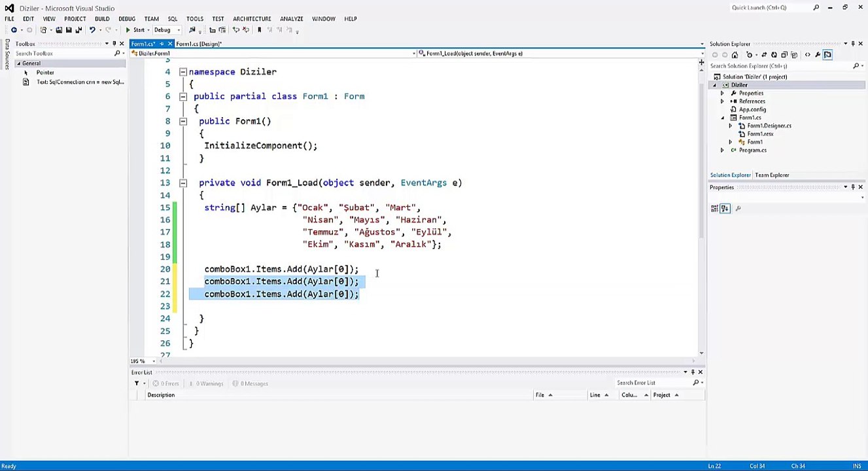This screenshot has height=471, width=868.
Task: Switch to Team Explorer tab
Action: [772, 175]
